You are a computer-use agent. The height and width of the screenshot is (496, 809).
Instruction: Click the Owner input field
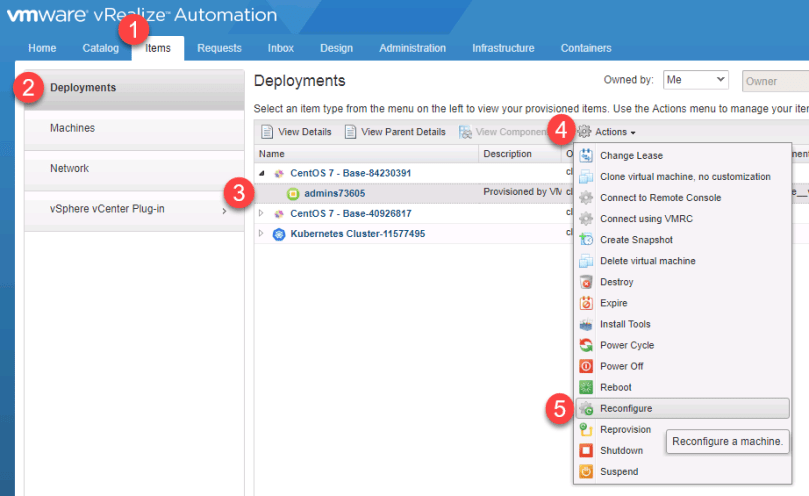(776, 81)
